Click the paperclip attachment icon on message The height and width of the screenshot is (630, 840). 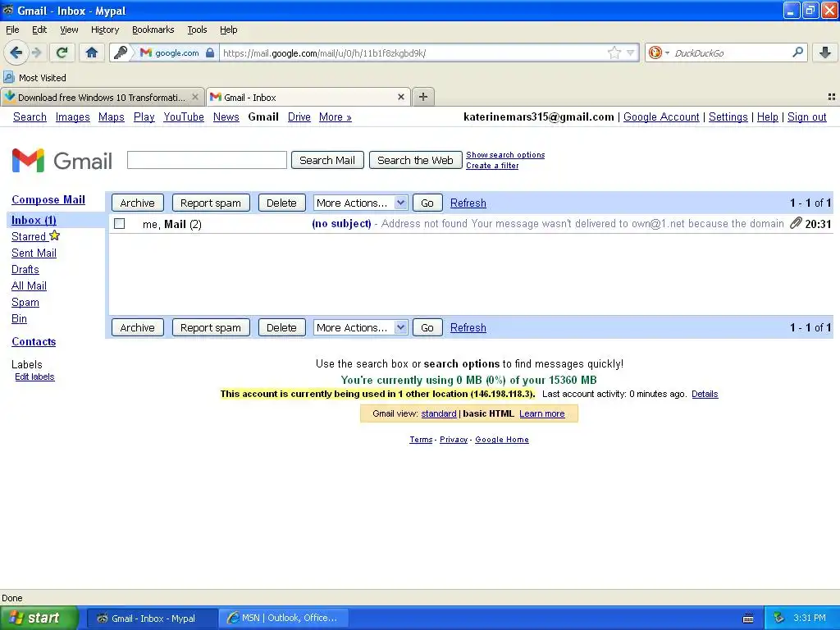[796, 223]
